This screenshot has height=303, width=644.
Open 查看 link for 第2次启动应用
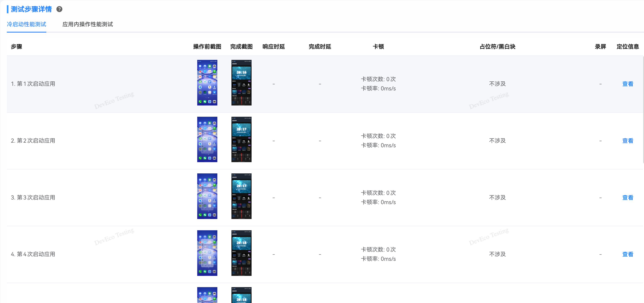627,141
